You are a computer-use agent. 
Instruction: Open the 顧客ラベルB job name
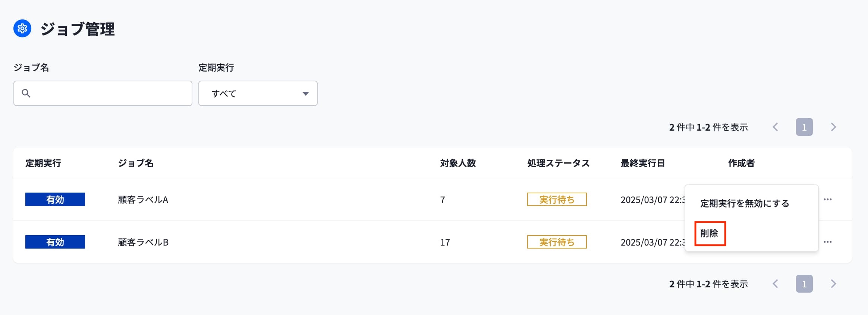click(x=143, y=242)
